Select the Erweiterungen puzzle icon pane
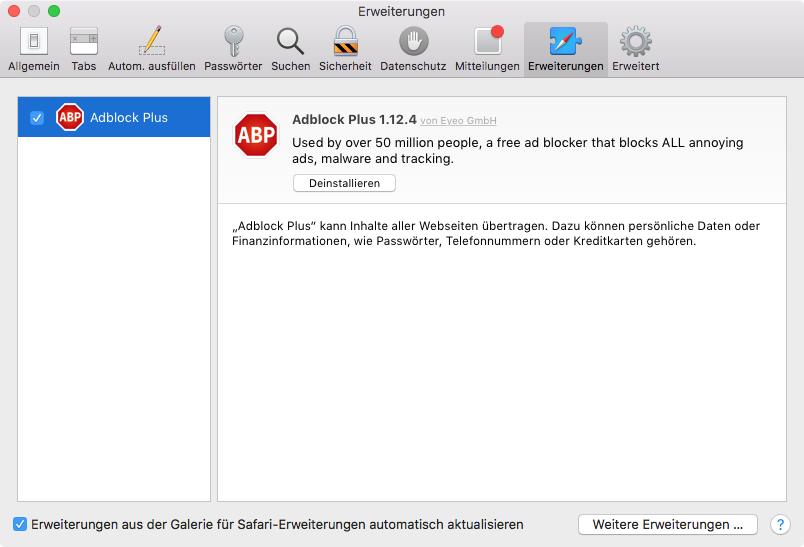This screenshot has height=547, width=804. (x=566, y=49)
